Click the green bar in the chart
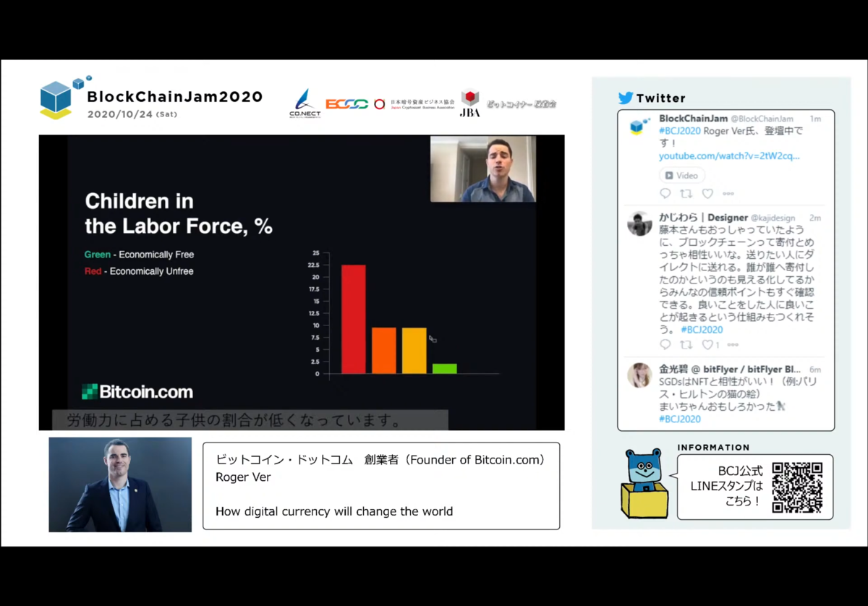 click(x=445, y=369)
